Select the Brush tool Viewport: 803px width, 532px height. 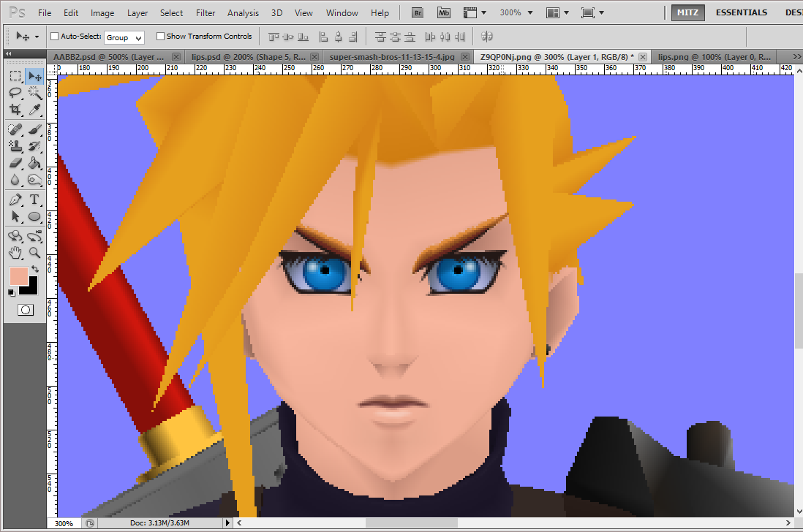click(35, 129)
